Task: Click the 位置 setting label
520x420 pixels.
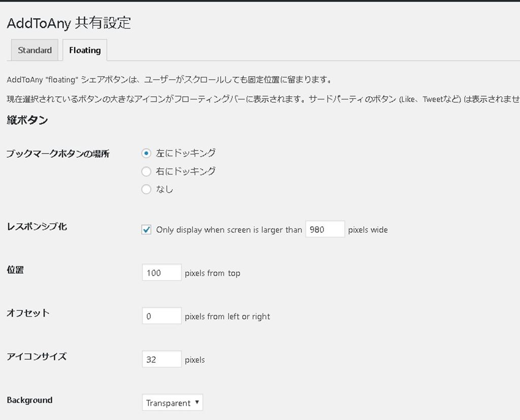Action: (15, 270)
